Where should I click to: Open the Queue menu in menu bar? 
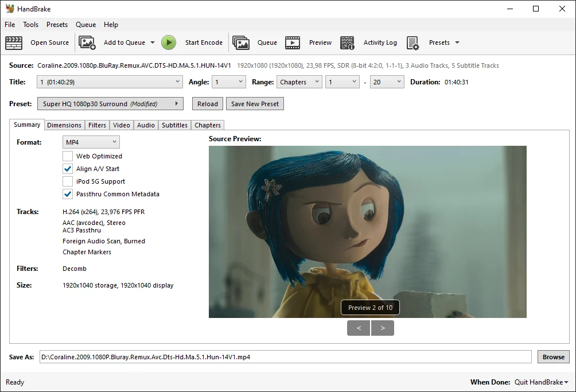tap(85, 25)
